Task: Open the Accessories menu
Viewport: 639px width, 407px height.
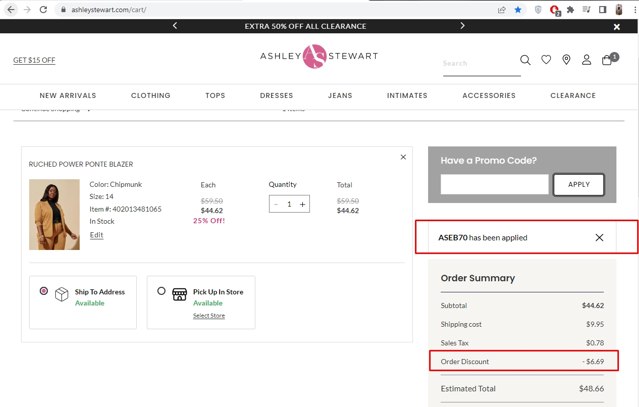Action: 489,95
